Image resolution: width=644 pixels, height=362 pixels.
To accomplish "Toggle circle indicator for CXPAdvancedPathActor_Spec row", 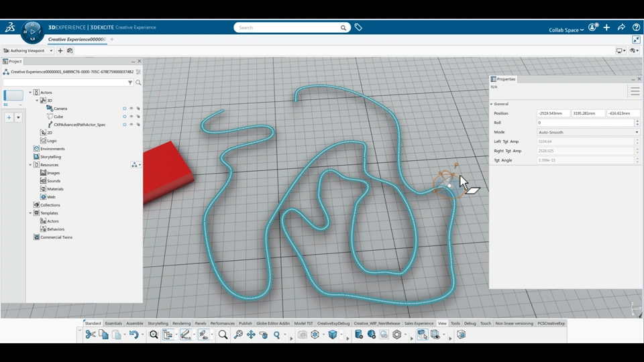I will pyautogui.click(x=125, y=125).
